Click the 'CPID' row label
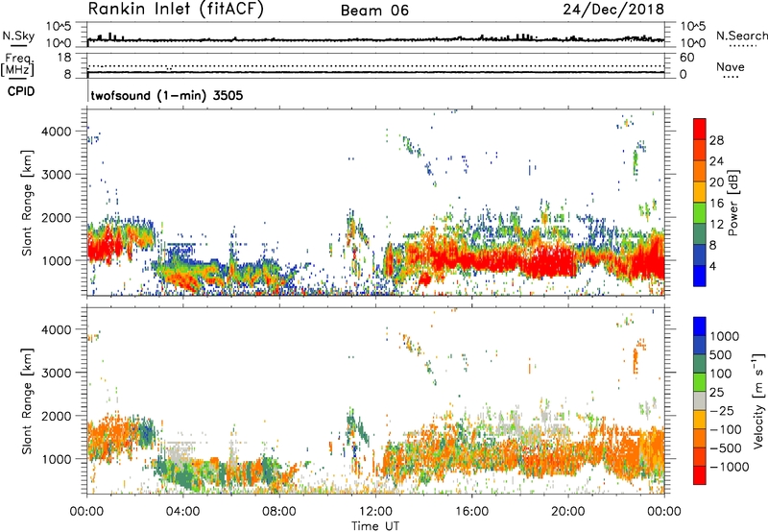 coord(21,91)
